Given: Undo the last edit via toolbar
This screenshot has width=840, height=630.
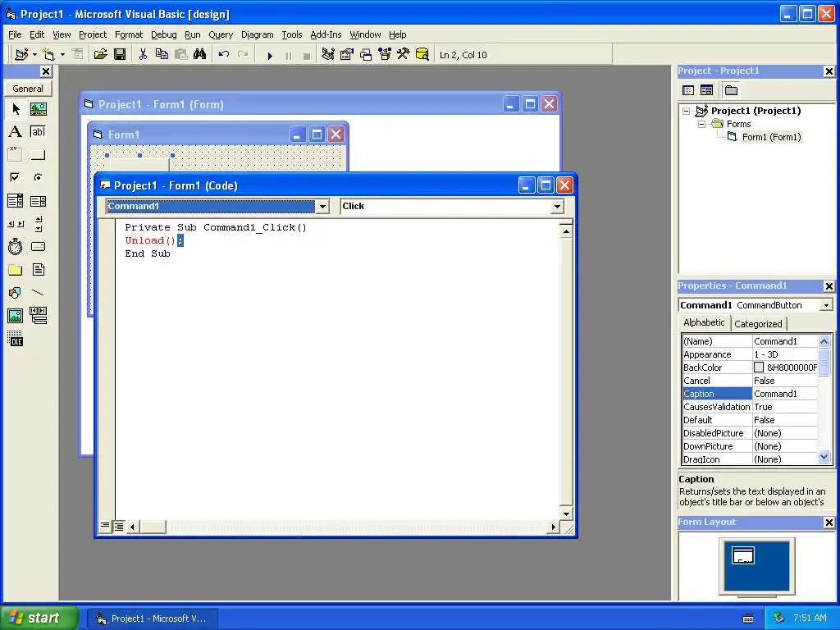Looking at the screenshot, I should [224, 55].
